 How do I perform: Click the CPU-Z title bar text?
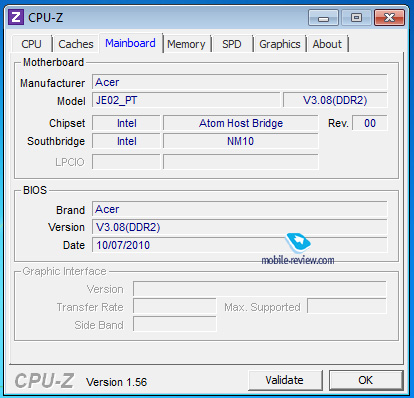46,17
